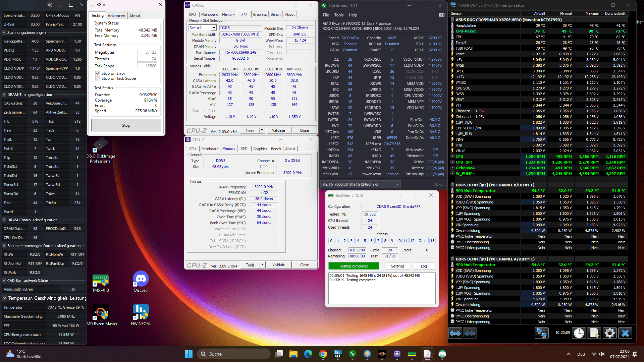Open the Slot #2 dropdown in CPU-Z
Screen dimensions: 644x362
[213, 28]
